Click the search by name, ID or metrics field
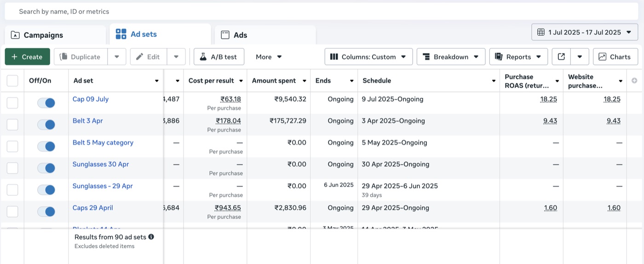 322,11
